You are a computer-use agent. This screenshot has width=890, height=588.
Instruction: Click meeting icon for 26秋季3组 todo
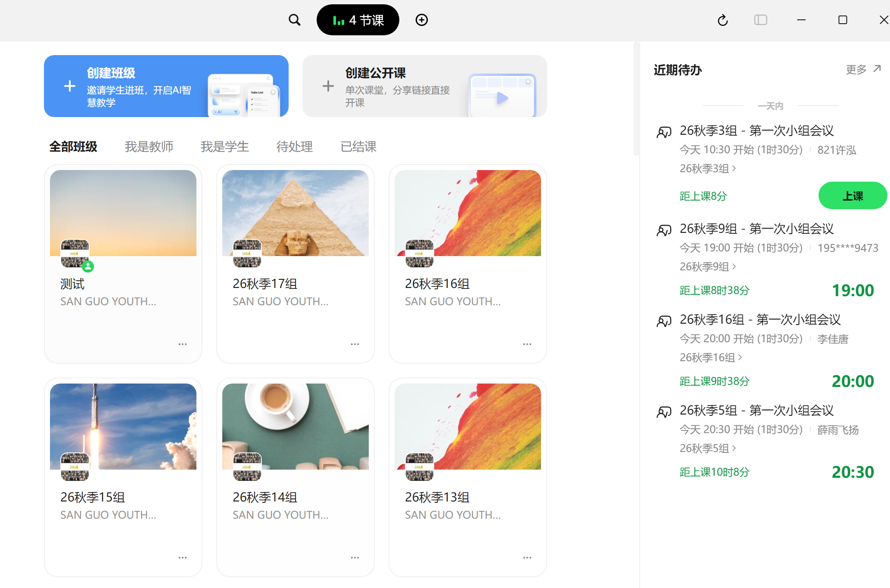[x=664, y=132]
